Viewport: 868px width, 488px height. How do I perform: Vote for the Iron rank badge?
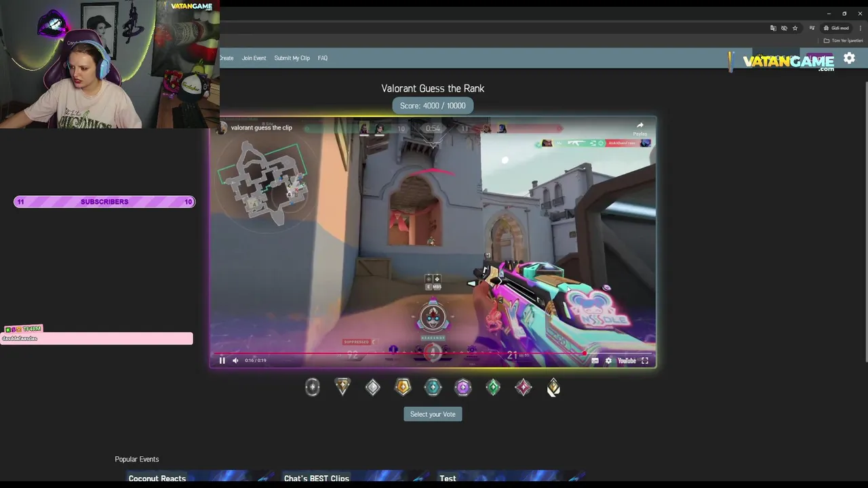(313, 387)
